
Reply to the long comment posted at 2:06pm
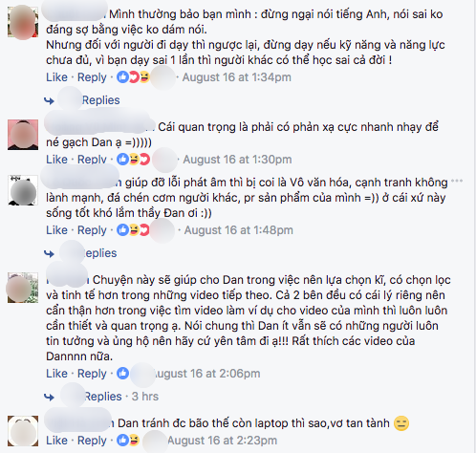click(x=92, y=373)
